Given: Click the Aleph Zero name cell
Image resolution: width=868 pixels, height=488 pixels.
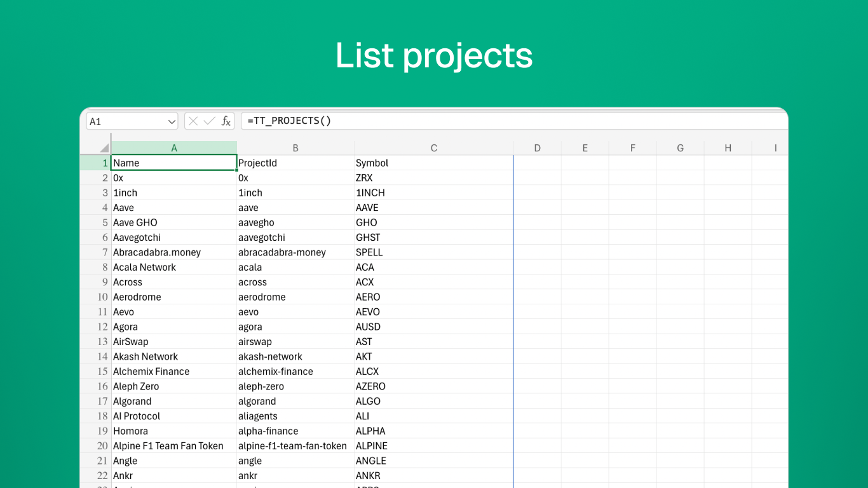Looking at the screenshot, I should [x=174, y=386].
